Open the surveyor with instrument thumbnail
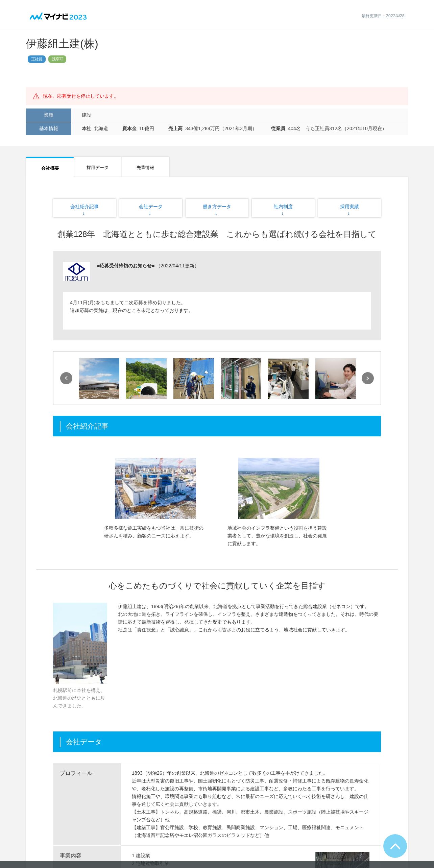 tap(194, 379)
